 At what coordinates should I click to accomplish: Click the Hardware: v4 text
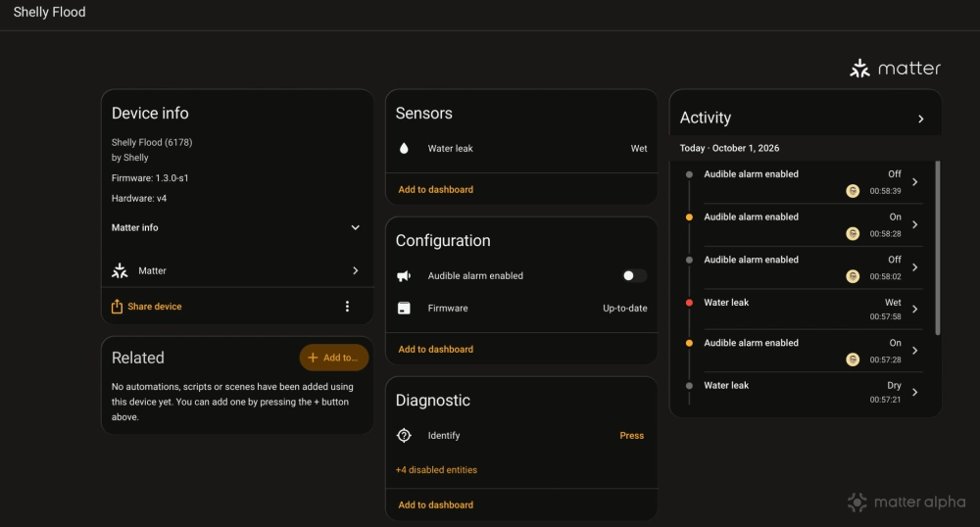[139, 199]
